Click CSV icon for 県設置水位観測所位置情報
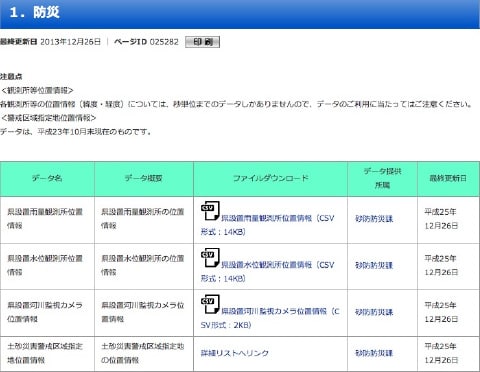Image resolution: width=480 pixels, height=372 pixels. coord(210,257)
